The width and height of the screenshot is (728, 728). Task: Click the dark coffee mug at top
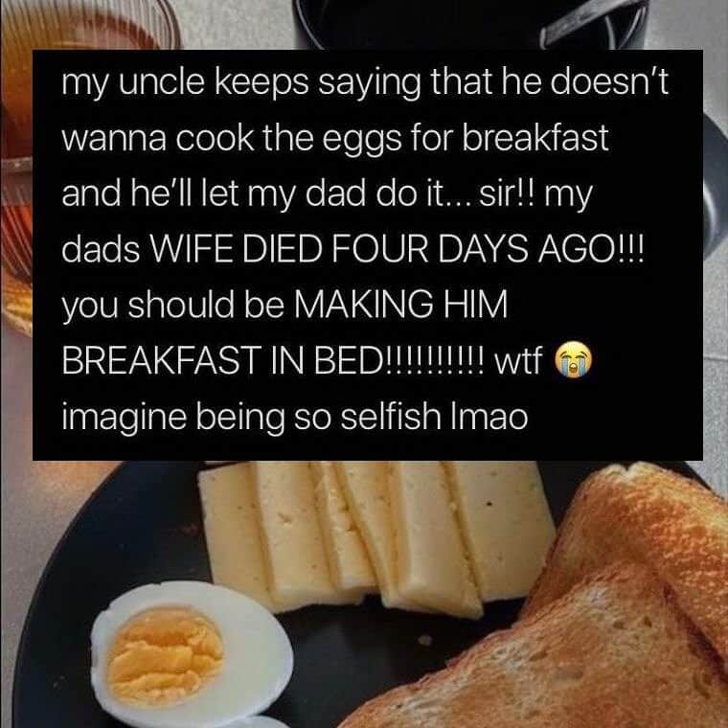(x=471, y=24)
